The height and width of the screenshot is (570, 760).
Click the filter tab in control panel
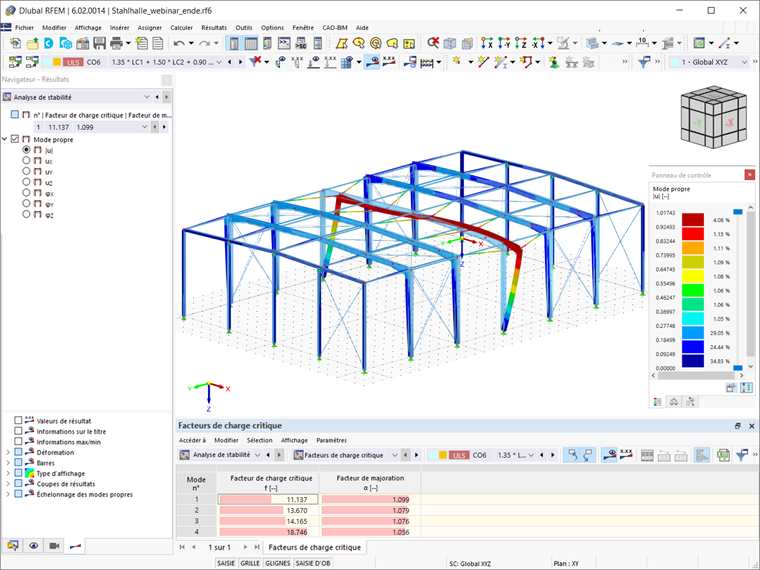pos(690,402)
